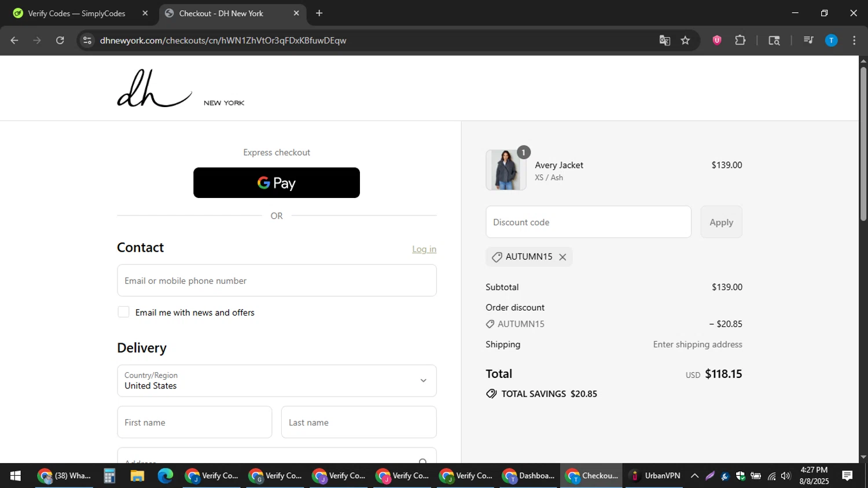
Task: Click the TOTAL SAVINGS $20.85 text
Action: [549, 394]
